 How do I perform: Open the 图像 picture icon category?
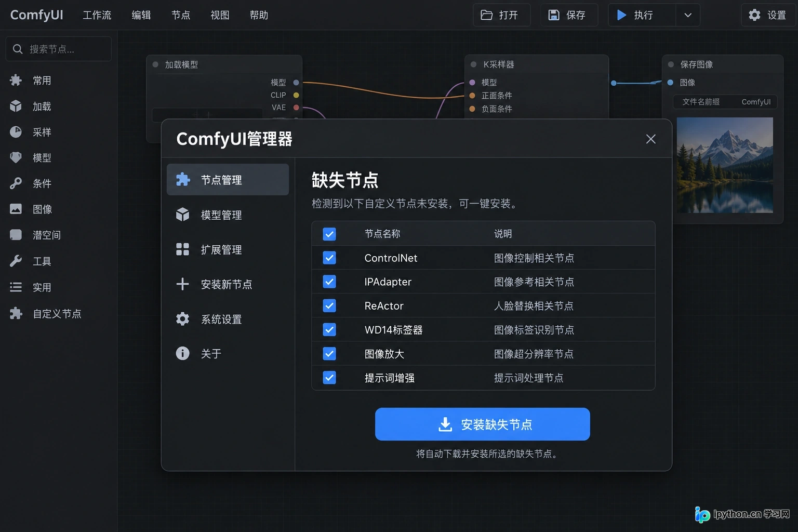click(x=16, y=209)
